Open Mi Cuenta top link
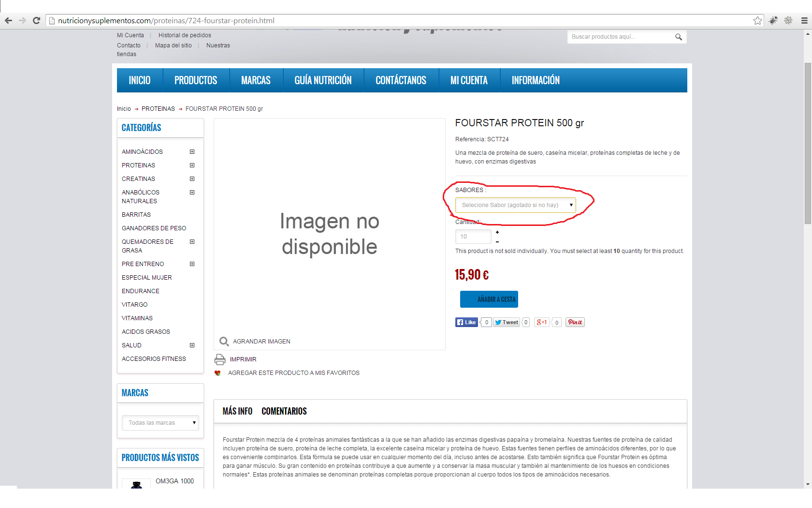This screenshot has height=508, width=812. coord(130,35)
